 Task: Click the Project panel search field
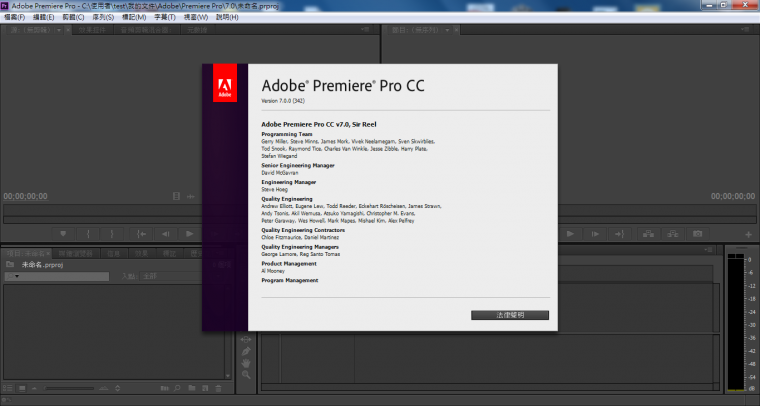(57, 276)
